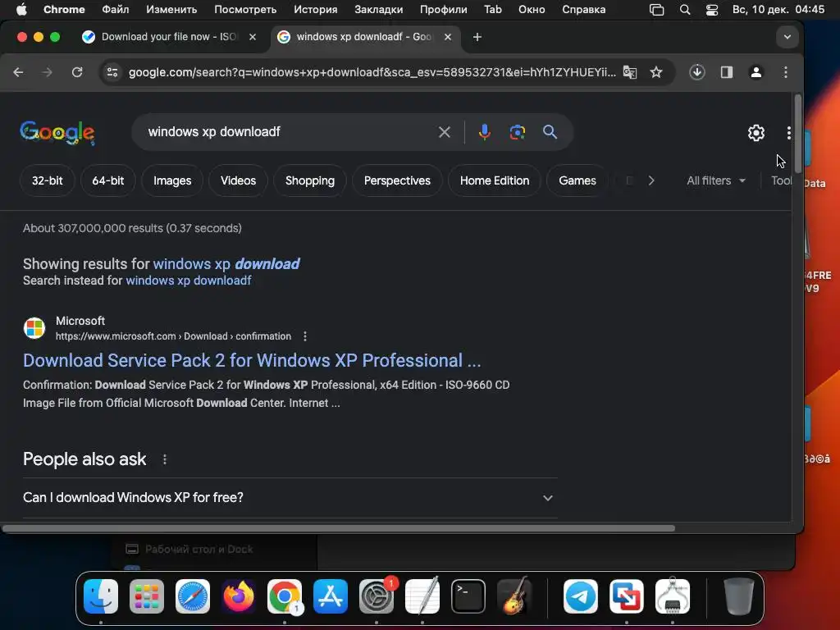Open a new tab with plus button
The image size is (840, 630).
pos(477,37)
